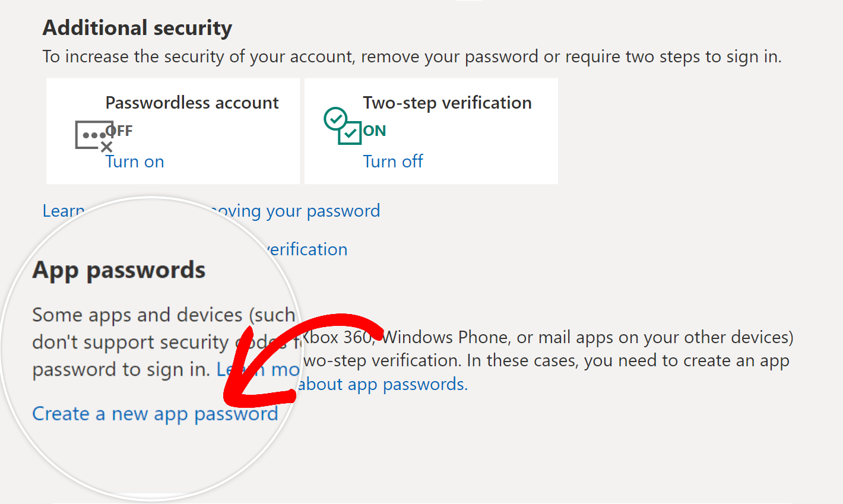Turn on Passwordless account
This screenshot has width=843, height=504.
(x=135, y=161)
